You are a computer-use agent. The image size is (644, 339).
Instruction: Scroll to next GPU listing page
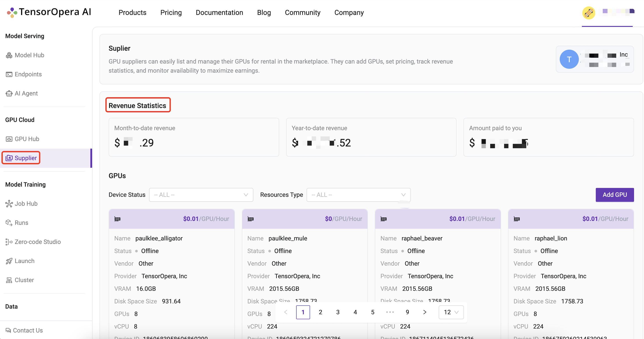click(x=425, y=312)
